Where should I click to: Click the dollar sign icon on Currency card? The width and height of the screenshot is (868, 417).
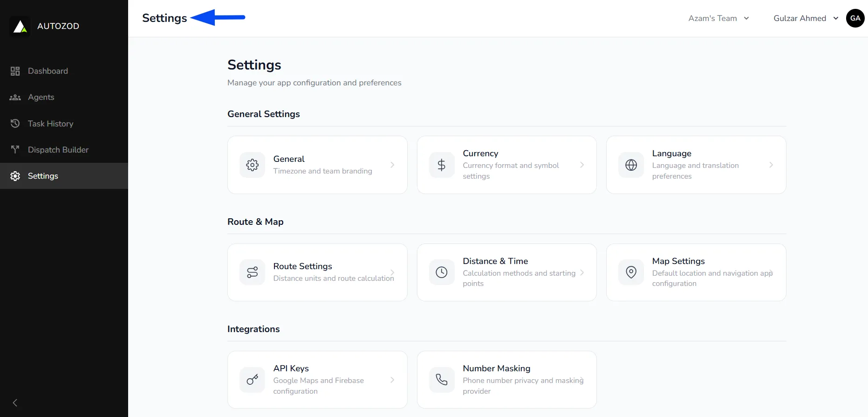click(x=442, y=165)
